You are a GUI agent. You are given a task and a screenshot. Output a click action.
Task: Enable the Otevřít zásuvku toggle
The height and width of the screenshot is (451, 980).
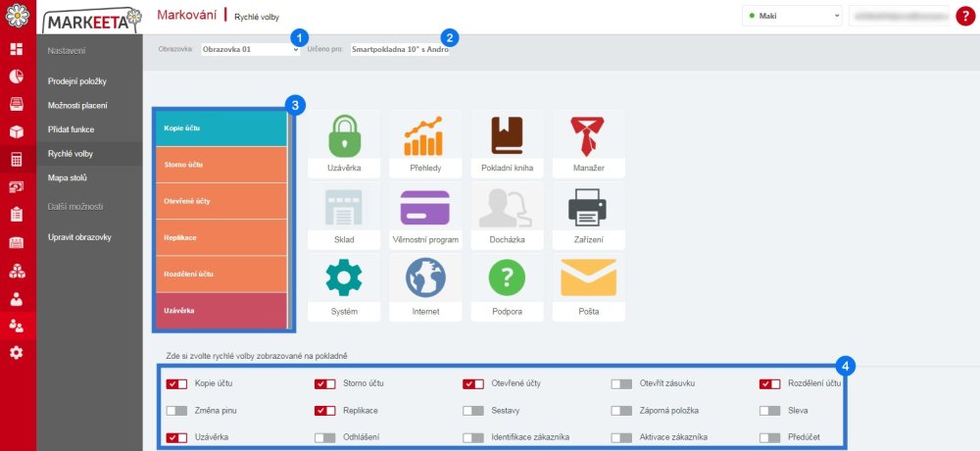622,384
